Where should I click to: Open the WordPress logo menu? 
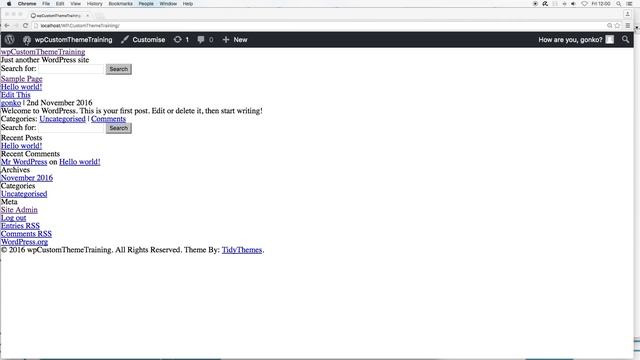[x=9, y=40]
